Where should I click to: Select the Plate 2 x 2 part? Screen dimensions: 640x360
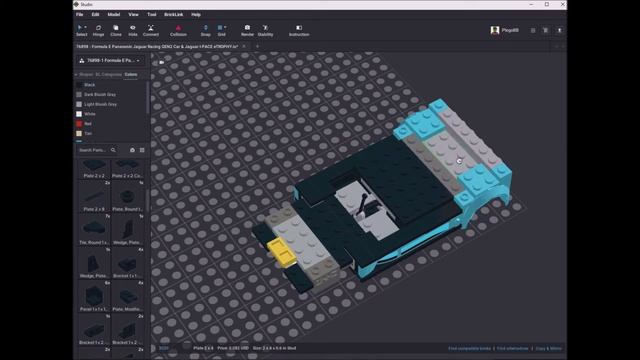click(x=94, y=168)
